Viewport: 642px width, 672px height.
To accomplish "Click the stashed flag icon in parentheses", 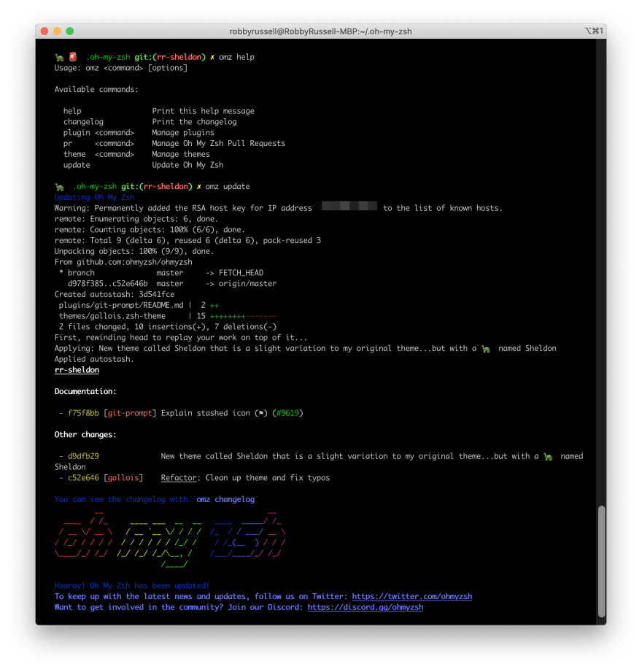I will point(261,413).
